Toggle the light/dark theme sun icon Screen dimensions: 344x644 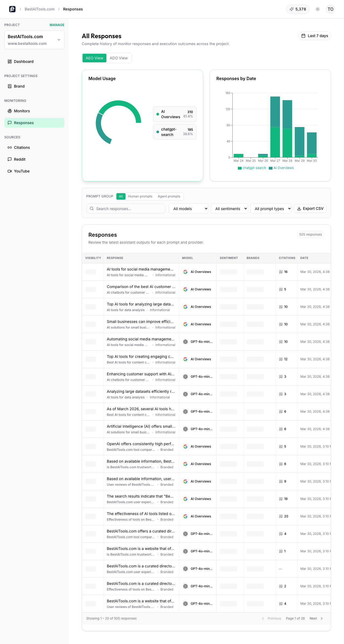click(318, 9)
